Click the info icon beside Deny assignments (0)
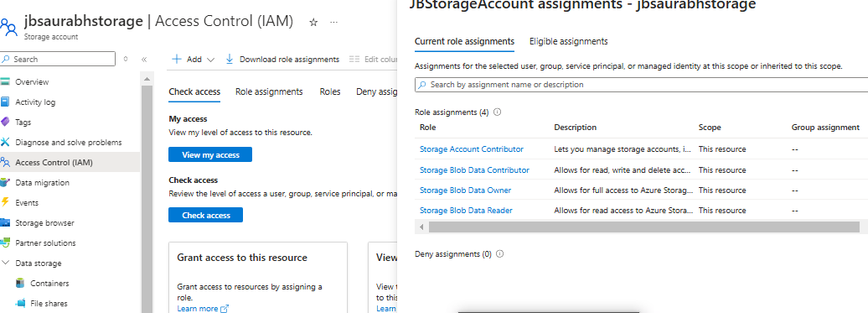 [500, 254]
